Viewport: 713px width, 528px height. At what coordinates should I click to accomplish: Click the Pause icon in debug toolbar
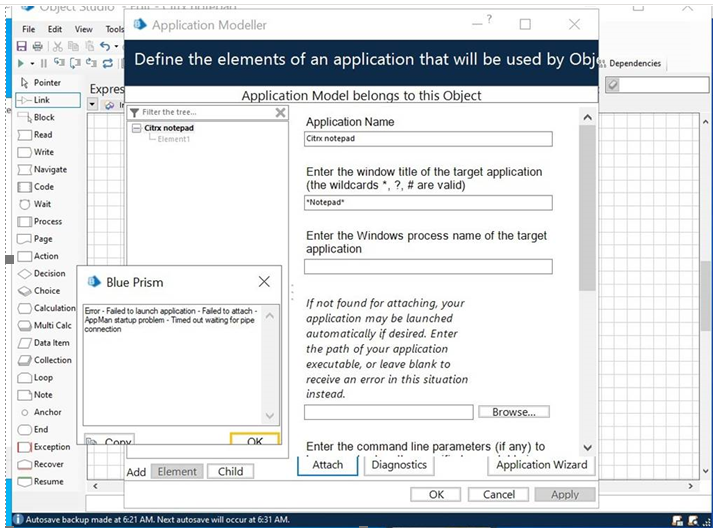pos(44,63)
